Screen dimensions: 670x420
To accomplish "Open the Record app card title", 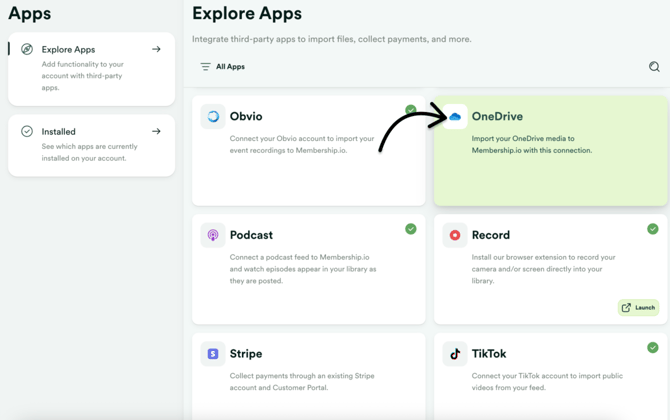I will (x=491, y=235).
